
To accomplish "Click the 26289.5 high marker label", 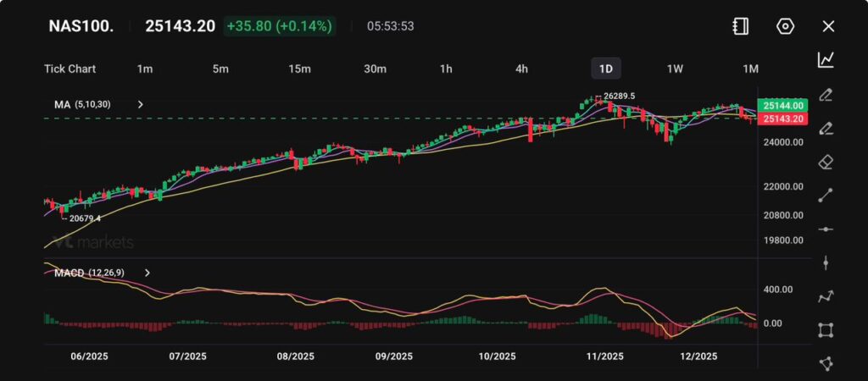I will tap(619, 97).
